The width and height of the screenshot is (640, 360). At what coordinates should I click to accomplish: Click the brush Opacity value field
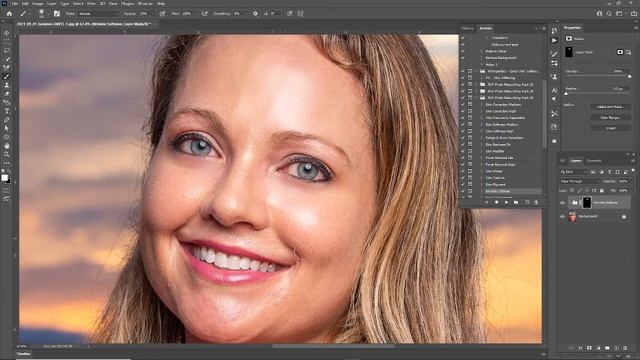click(144, 13)
